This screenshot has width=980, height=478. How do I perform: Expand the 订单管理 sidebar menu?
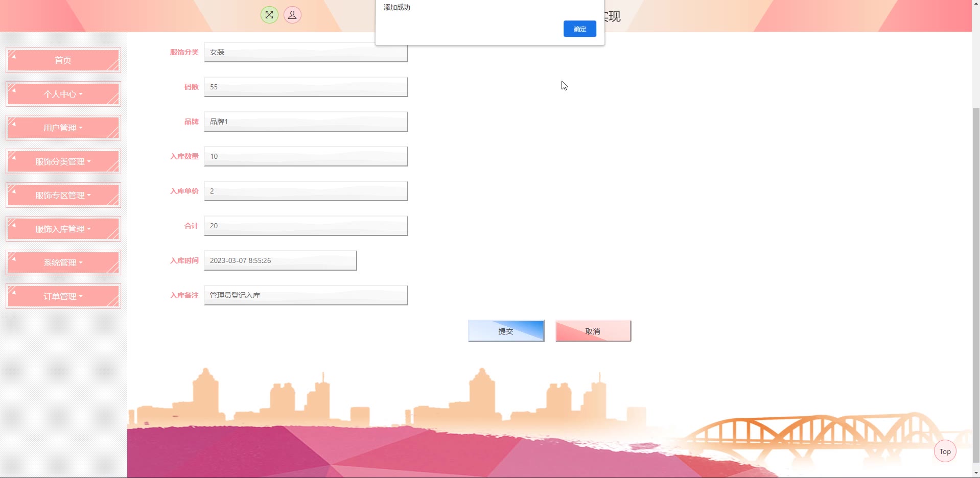63,296
